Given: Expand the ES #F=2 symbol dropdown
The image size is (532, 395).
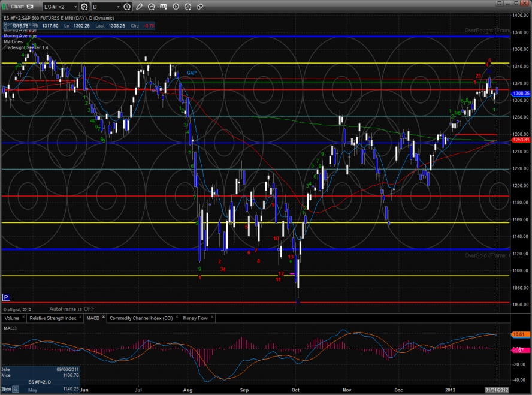Looking at the screenshot, I should (75, 7).
